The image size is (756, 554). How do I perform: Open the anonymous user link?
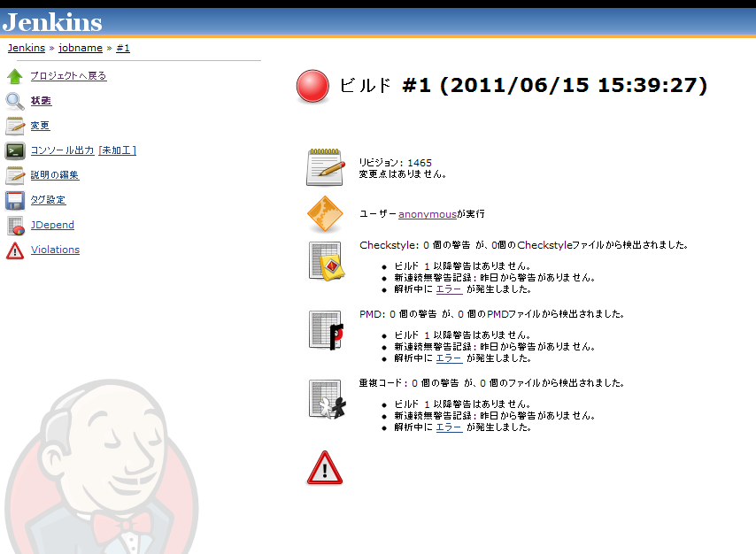pyautogui.click(x=428, y=213)
